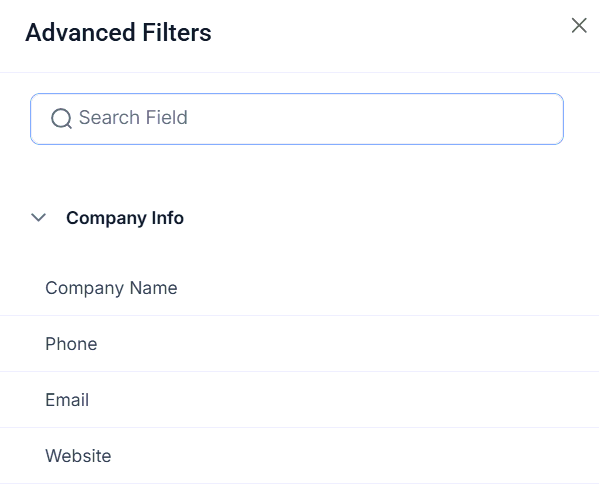Add a filter on Phone
The image size is (600, 496).
pos(71,344)
